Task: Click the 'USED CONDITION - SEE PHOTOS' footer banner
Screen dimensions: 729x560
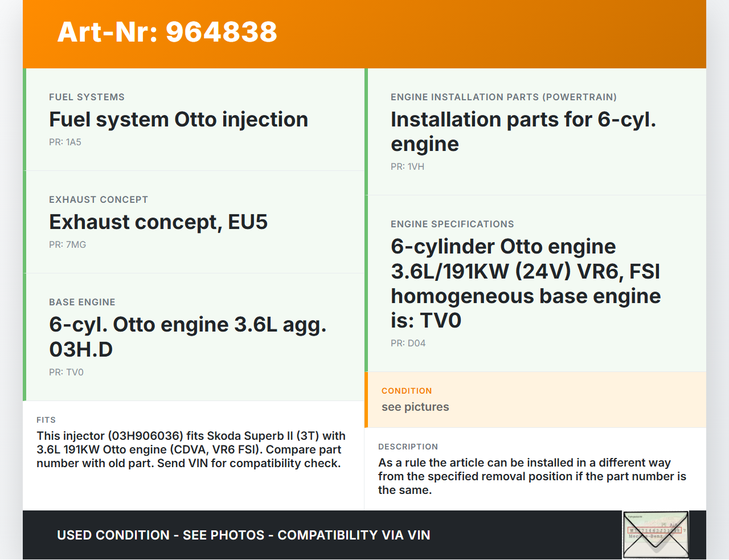Action: (x=243, y=536)
